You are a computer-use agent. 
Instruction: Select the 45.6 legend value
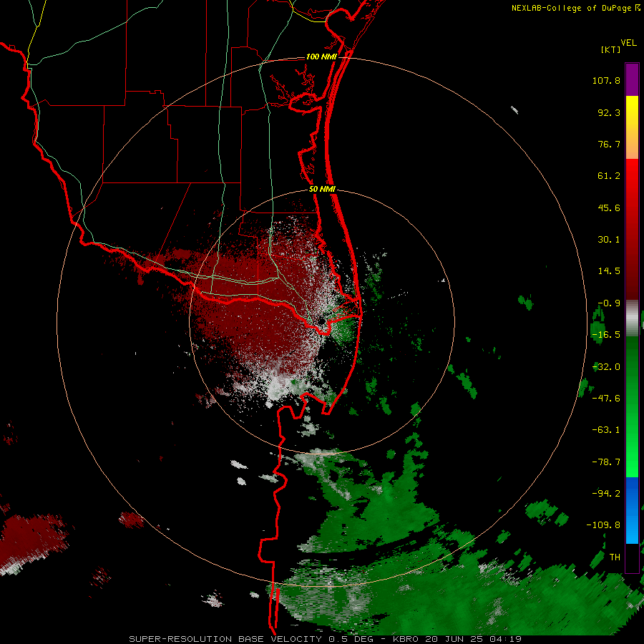coord(609,208)
